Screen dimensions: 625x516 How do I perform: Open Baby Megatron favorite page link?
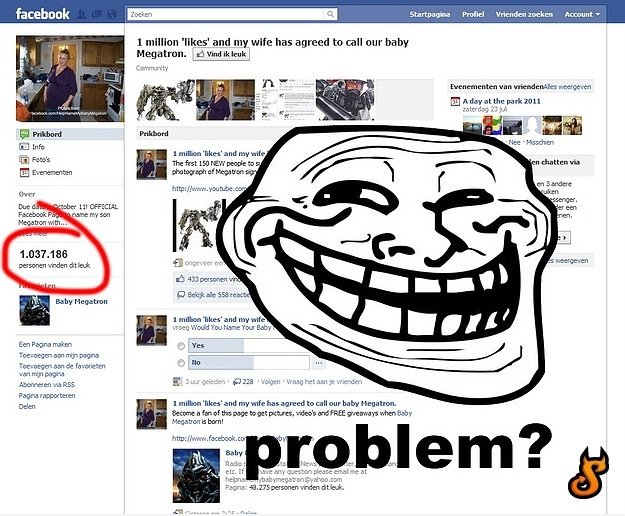point(82,302)
